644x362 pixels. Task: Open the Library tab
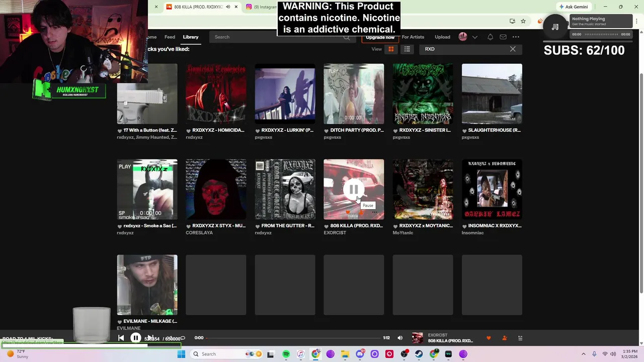(x=191, y=37)
